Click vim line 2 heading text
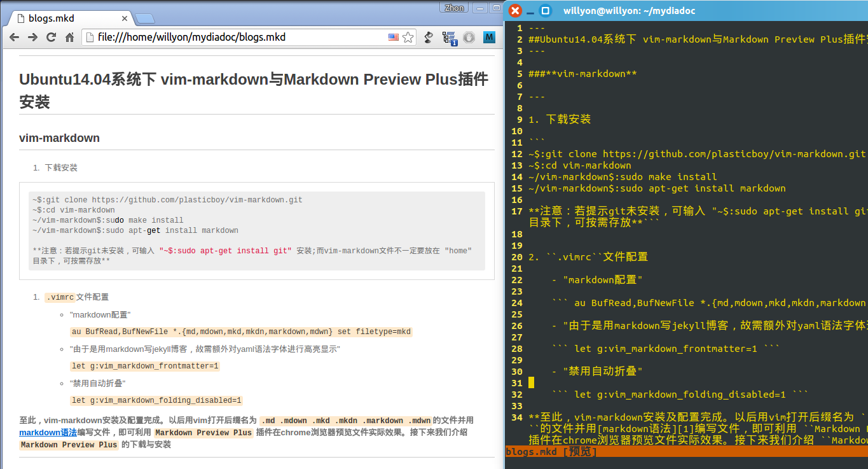This screenshot has height=469, width=868. tap(698, 39)
